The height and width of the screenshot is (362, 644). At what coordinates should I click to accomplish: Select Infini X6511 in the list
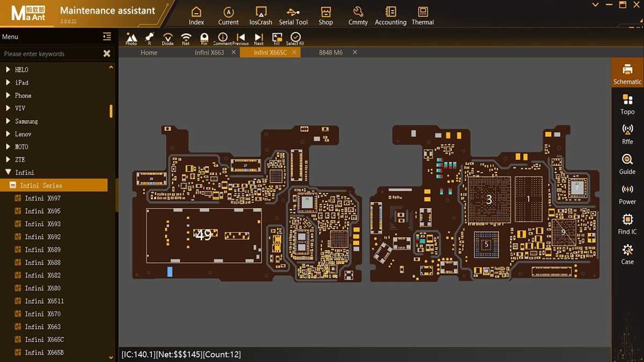click(x=43, y=301)
